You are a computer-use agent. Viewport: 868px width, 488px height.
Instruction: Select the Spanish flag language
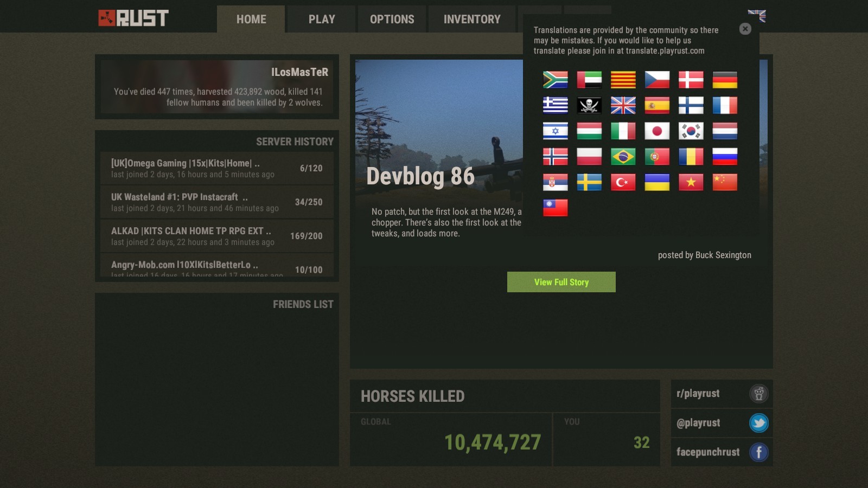point(657,105)
